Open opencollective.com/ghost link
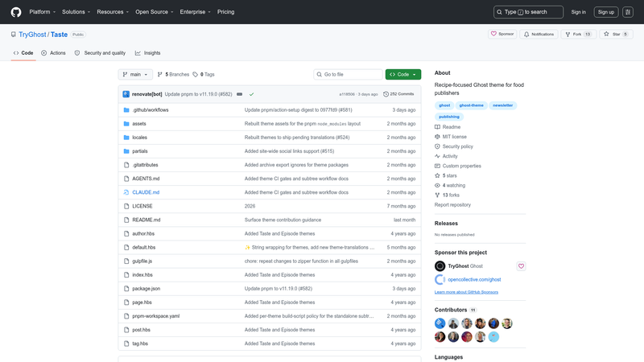 pos(474,279)
